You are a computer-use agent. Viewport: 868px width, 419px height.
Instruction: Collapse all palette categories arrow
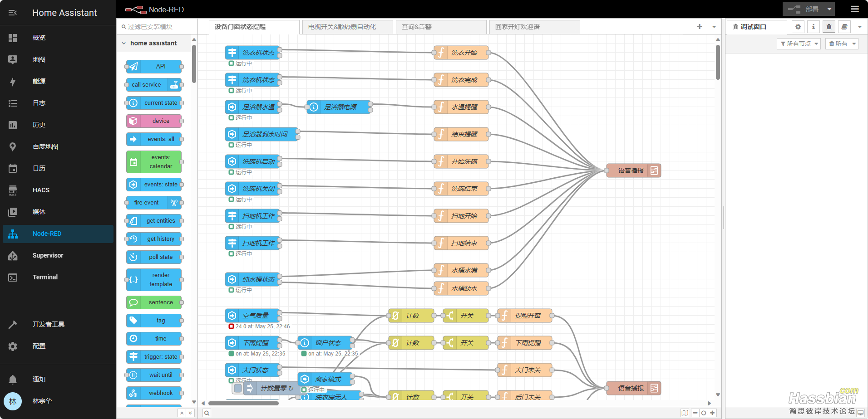(x=182, y=413)
